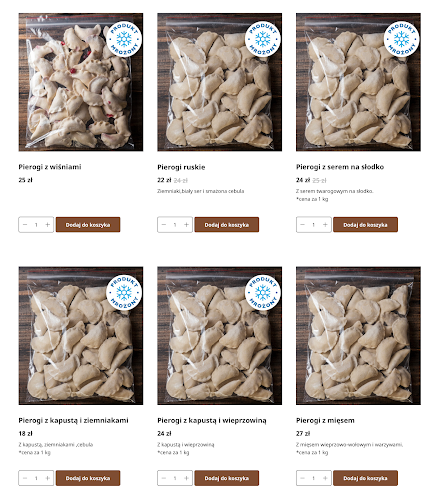Click plus icon for Pierogi z mięsem

click(325, 478)
